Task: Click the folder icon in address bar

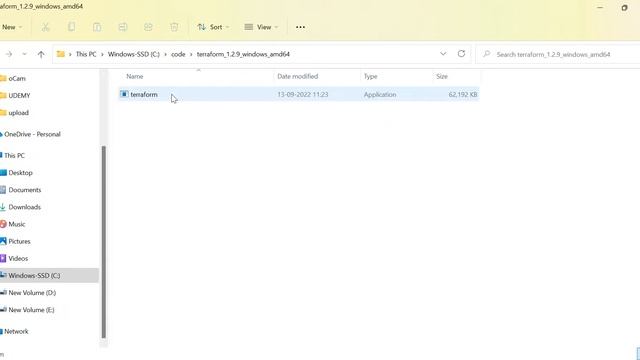Action: [x=61, y=54]
